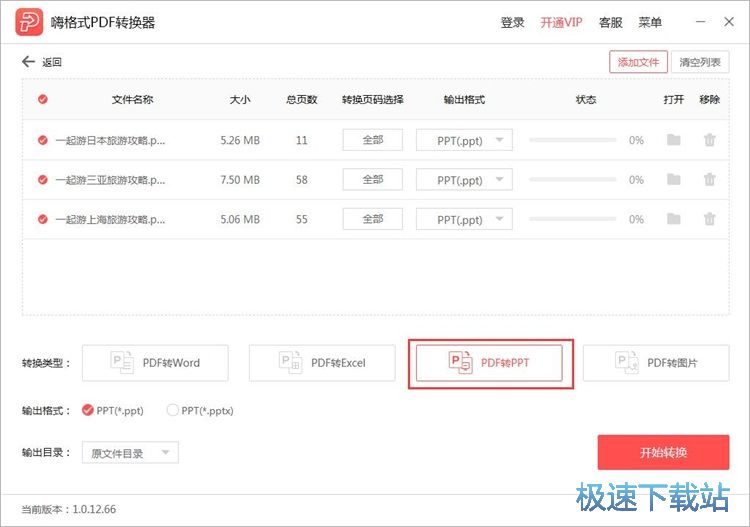Set page range 全部 for 三亚 file
This screenshot has height=527, width=750.
point(373,179)
